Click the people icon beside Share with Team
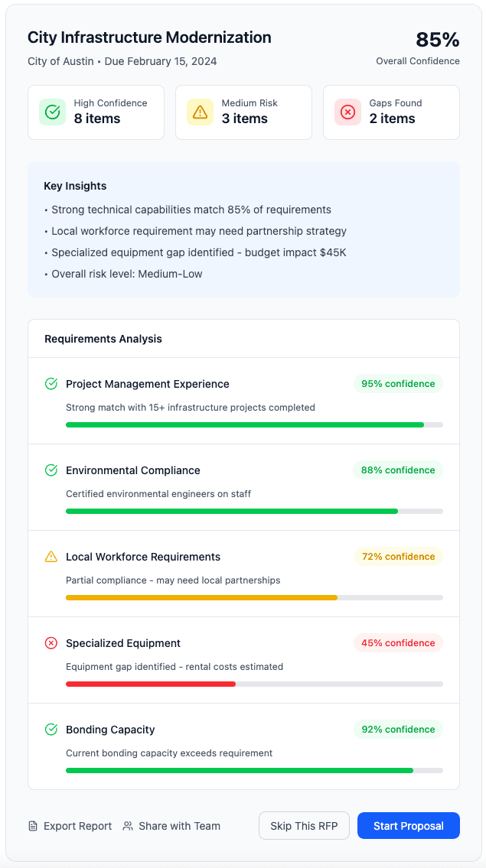This screenshot has height=868, width=486. click(x=128, y=826)
